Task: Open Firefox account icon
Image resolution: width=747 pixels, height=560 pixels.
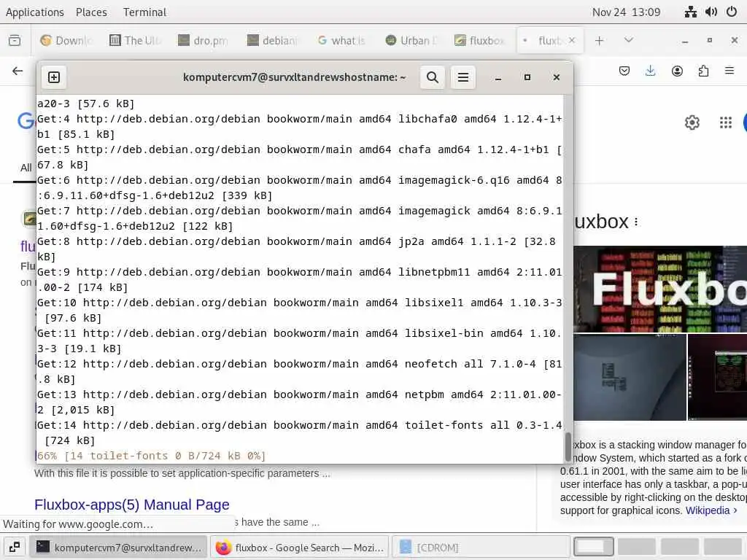Action: 677,71
